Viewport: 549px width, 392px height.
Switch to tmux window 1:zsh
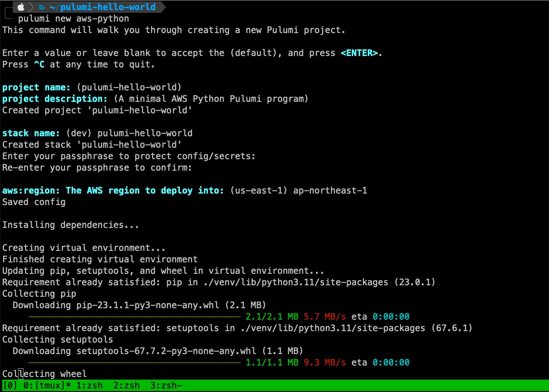click(90, 386)
